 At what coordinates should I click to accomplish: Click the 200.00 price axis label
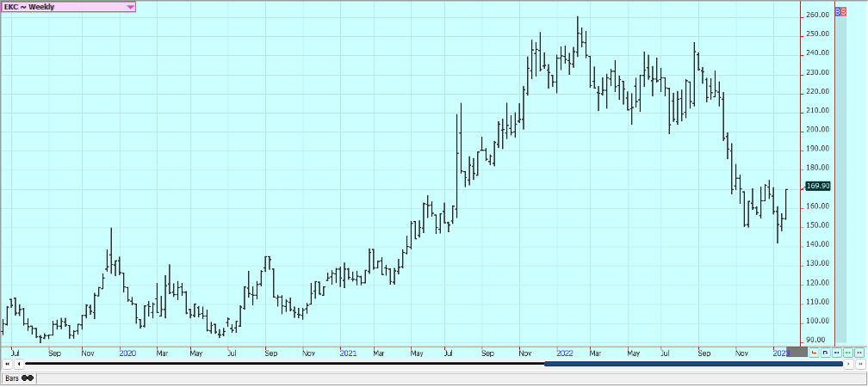(818, 129)
